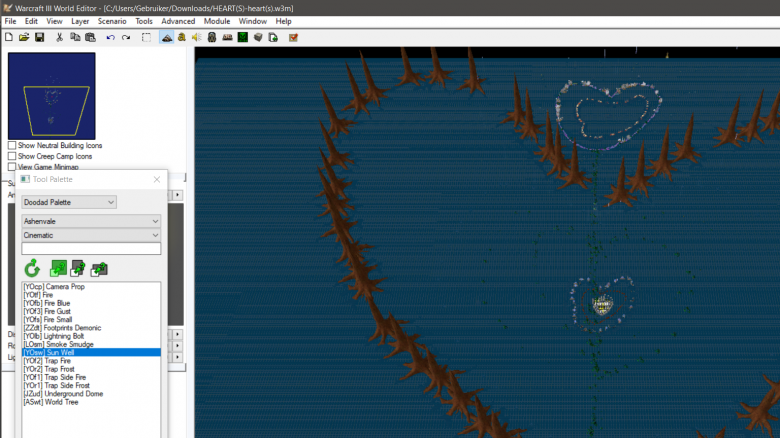Open a map with the folder icon
Image resolution: width=780 pixels, height=438 pixels.
pyautogui.click(x=24, y=37)
